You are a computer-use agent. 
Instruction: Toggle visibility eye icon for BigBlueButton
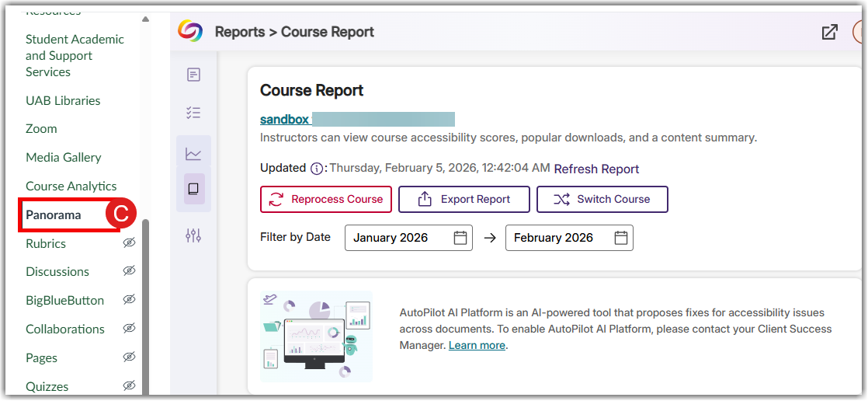[x=129, y=300]
